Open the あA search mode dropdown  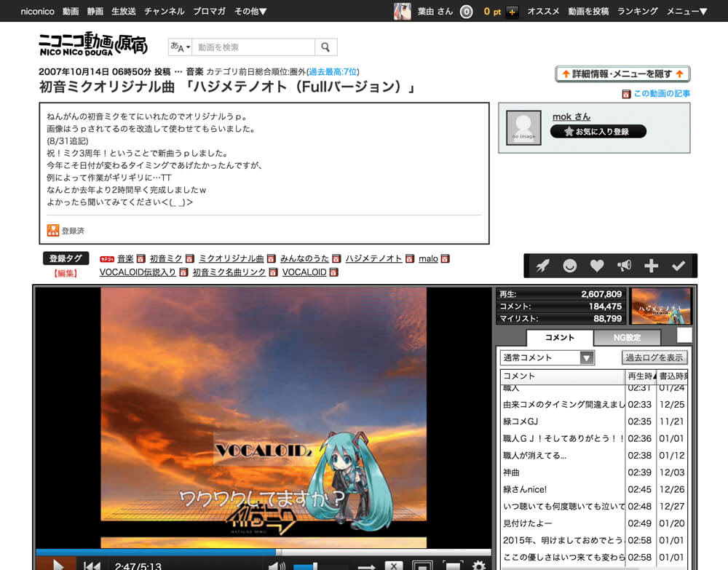[x=180, y=47]
